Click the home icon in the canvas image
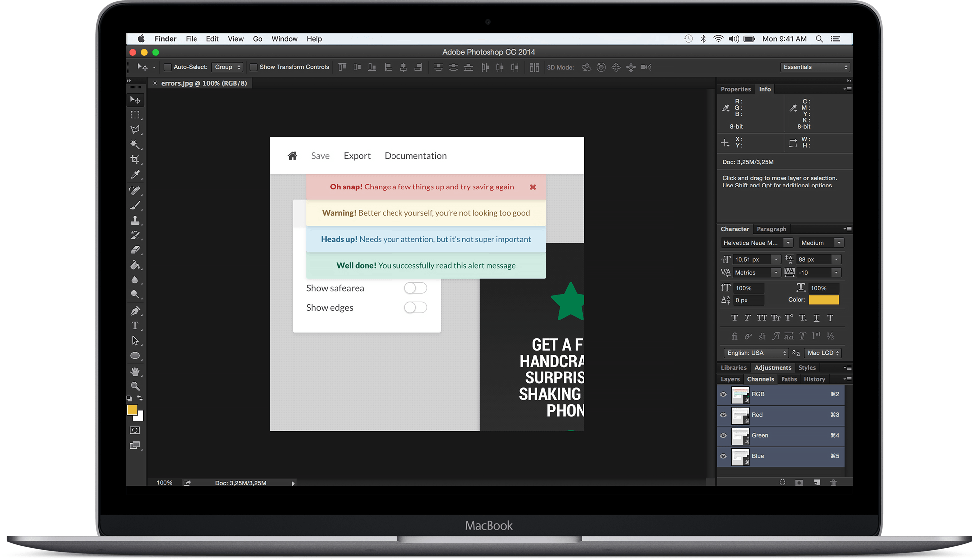This screenshot has height=560, width=979. [293, 156]
